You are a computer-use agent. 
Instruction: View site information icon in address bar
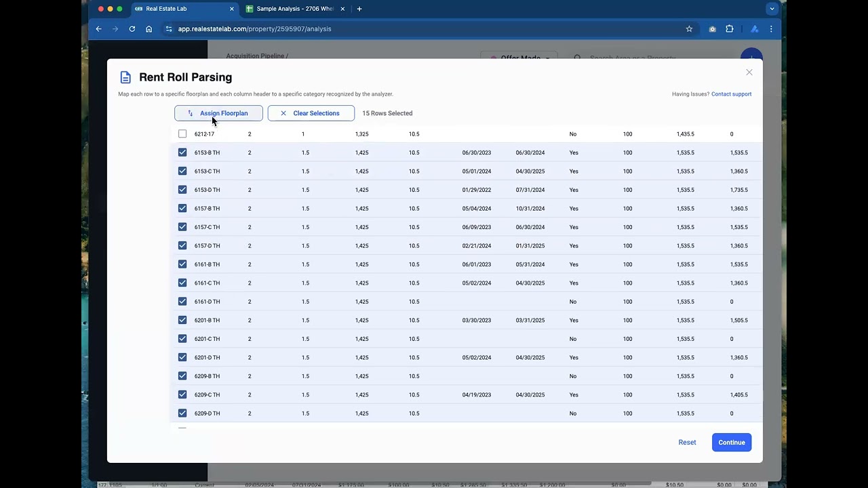click(168, 29)
